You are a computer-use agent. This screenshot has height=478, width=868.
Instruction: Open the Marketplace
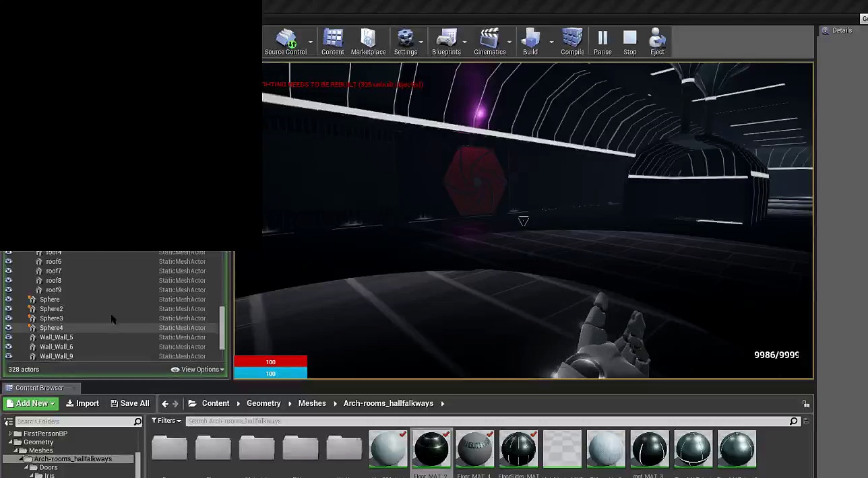point(368,42)
